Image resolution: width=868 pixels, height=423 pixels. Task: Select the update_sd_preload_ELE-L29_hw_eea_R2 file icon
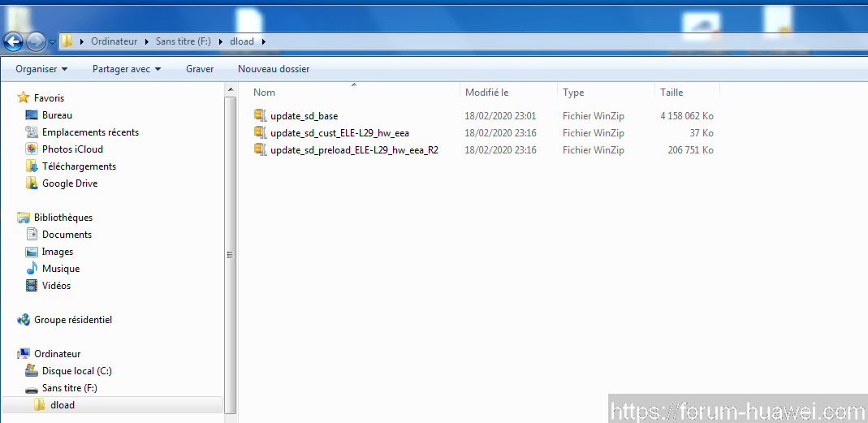(x=260, y=150)
